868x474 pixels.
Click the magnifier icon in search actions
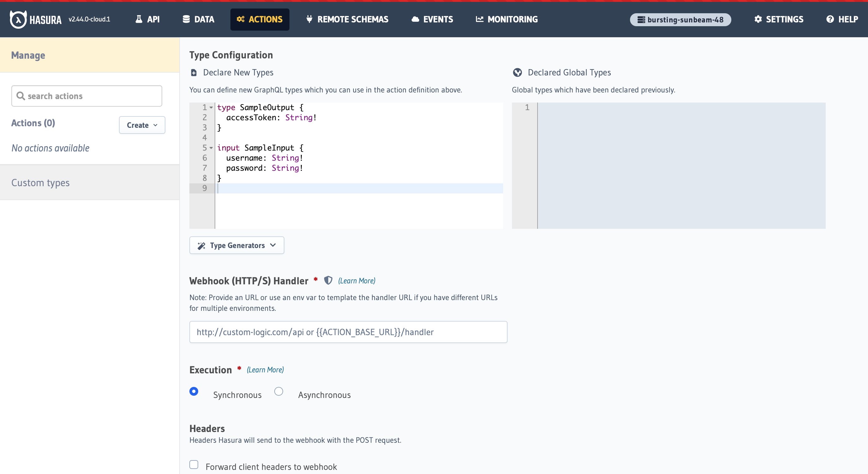click(x=21, y=96)
